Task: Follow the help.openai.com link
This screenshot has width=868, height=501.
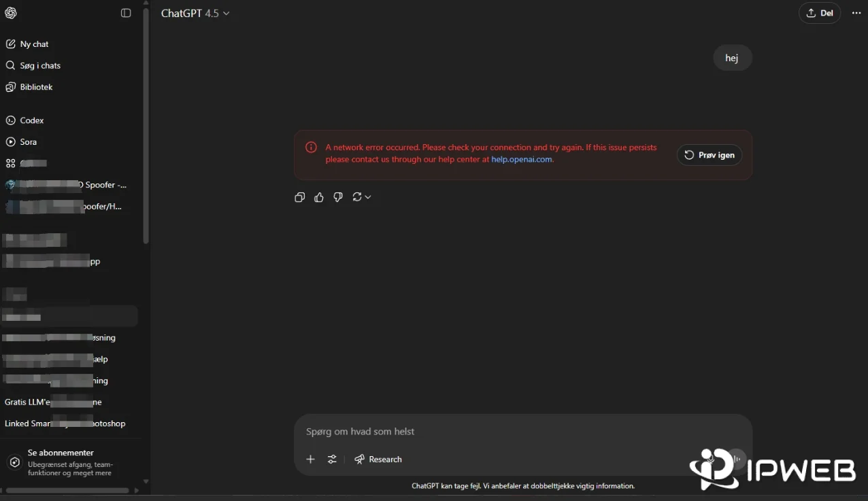Action: click(522, 160)
